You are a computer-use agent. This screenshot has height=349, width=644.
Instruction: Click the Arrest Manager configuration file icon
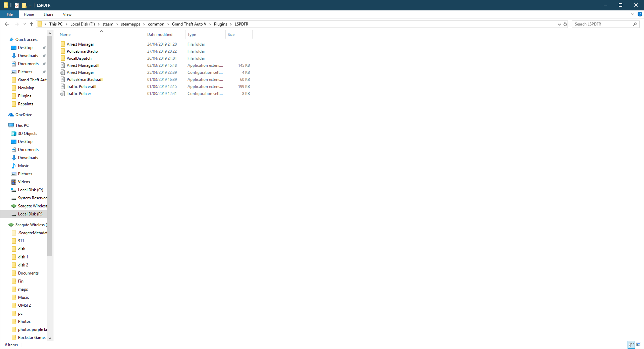pyautogui.click(x=63, y=72)
